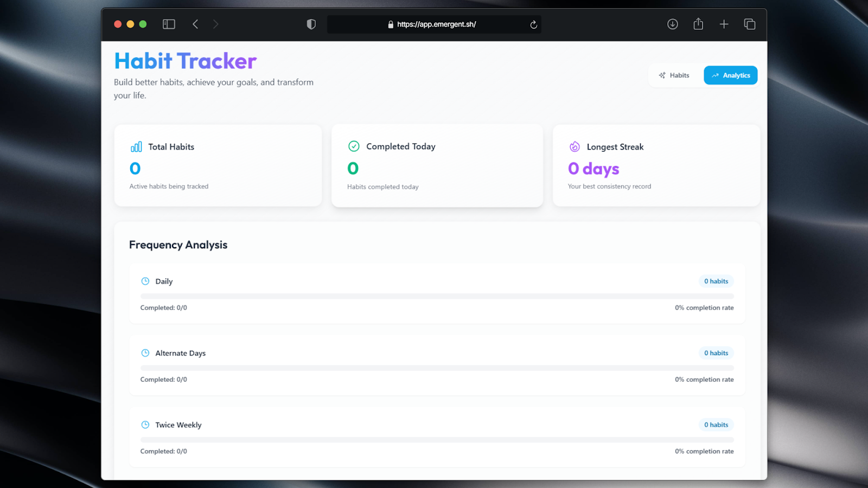Click Alternate Days' '0% completion rate' text

704,380
